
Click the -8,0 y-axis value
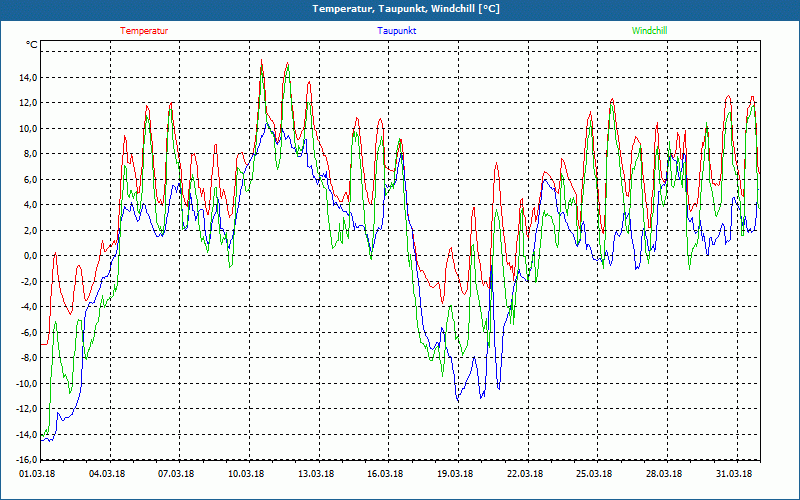pyautogui.click(x=29, y=358)
